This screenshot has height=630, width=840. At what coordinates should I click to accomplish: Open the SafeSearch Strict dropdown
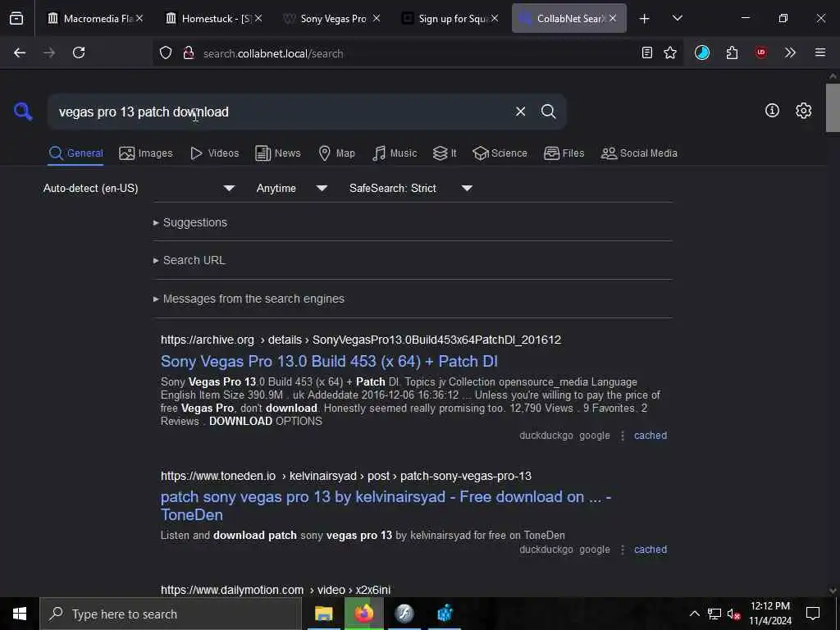pyautogui.click(x=411, y=188)
